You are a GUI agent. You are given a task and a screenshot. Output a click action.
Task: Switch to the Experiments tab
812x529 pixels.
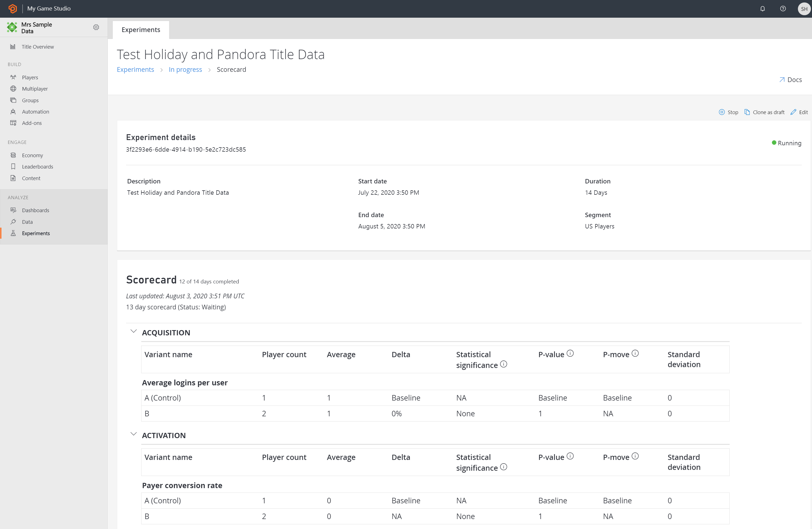(x=141, y=30)
